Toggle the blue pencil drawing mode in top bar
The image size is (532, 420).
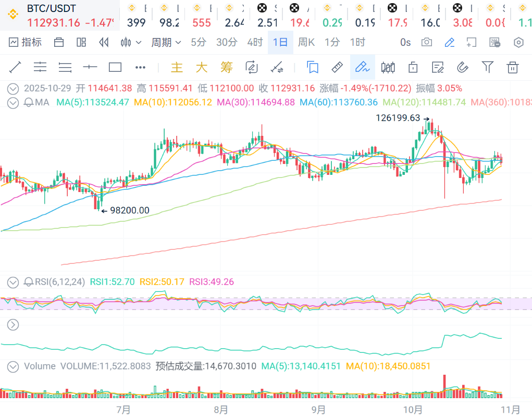pos(449,42)
